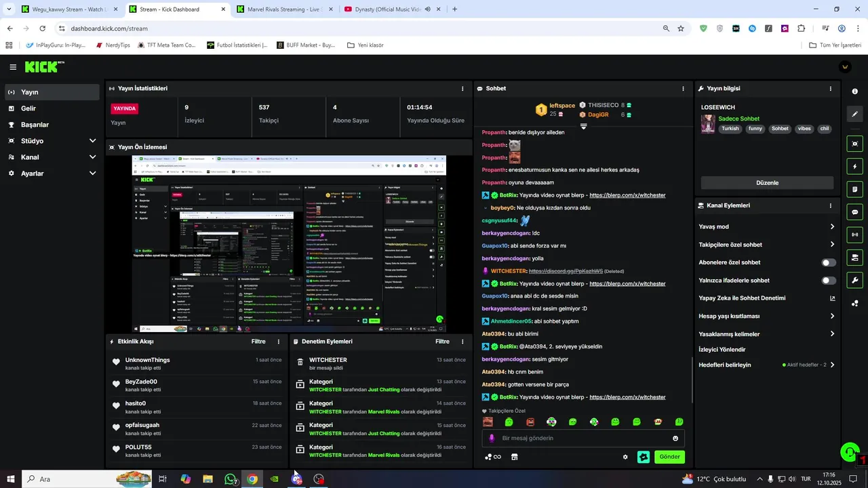The width and height of the screenshot is (868, 488).
Task: Open Chrome from the taskbar
Action: 252,479
